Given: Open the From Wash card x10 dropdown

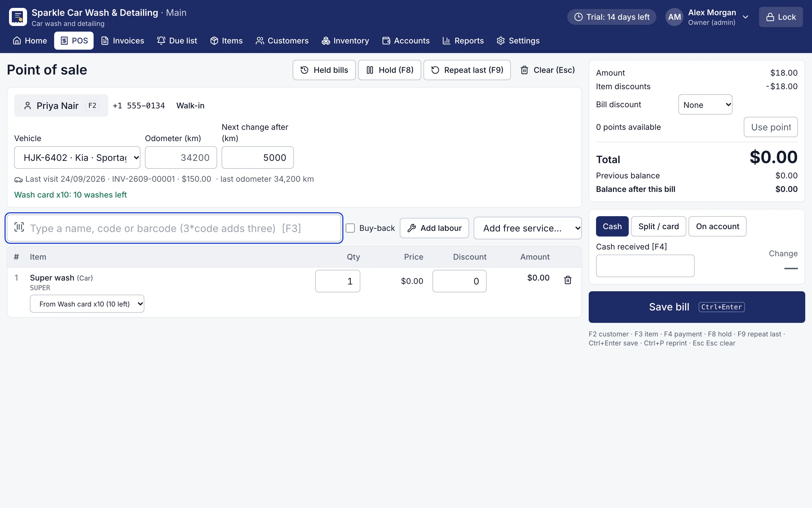Looking at the screenshot, I should [x=87, y=304].
